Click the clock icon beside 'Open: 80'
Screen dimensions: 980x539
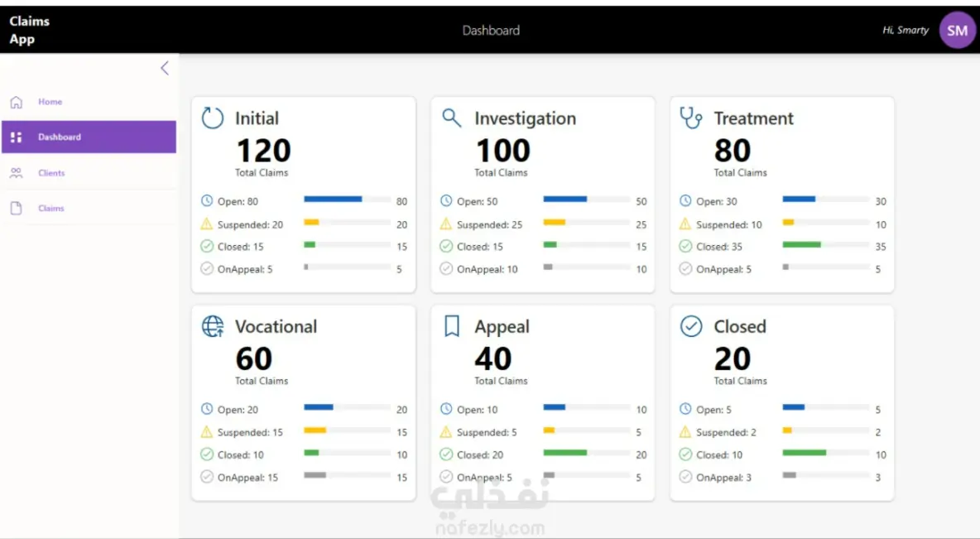(207, 200)
